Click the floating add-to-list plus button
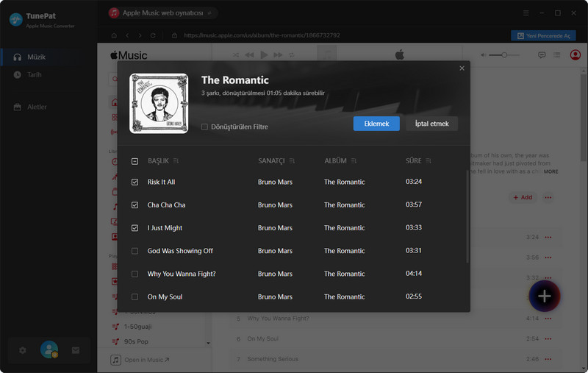Screen dimensions: 588x373 pos(544,296)
